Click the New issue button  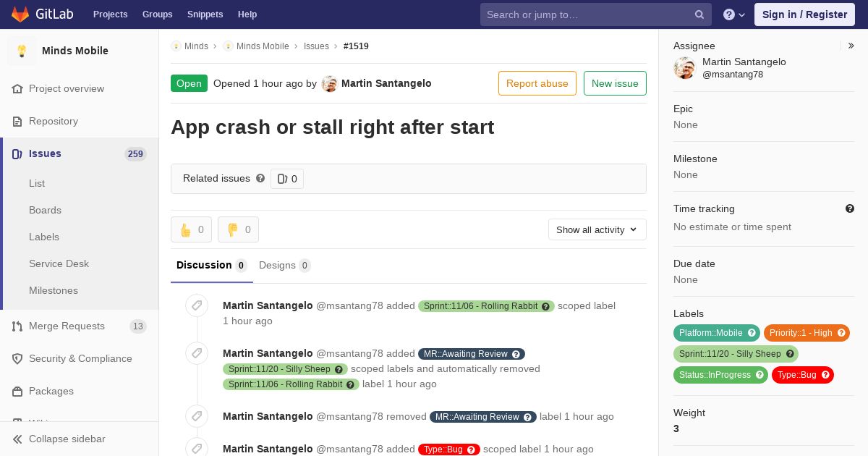coord(615,83)
